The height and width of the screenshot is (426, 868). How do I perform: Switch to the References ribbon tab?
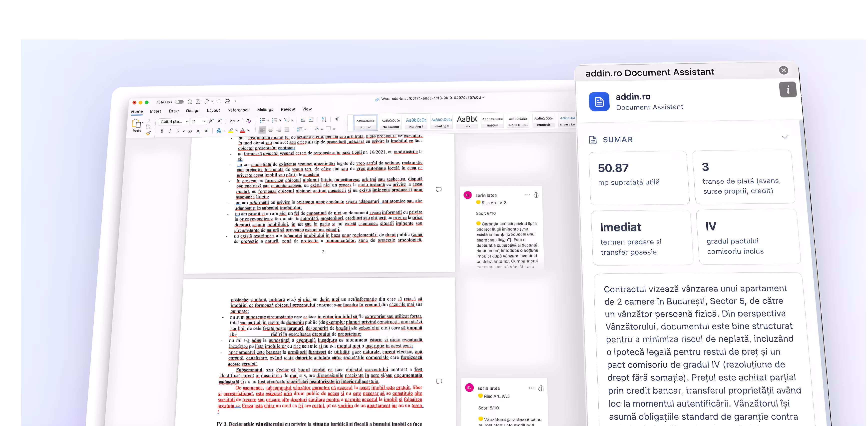click(x=238, y=110)
